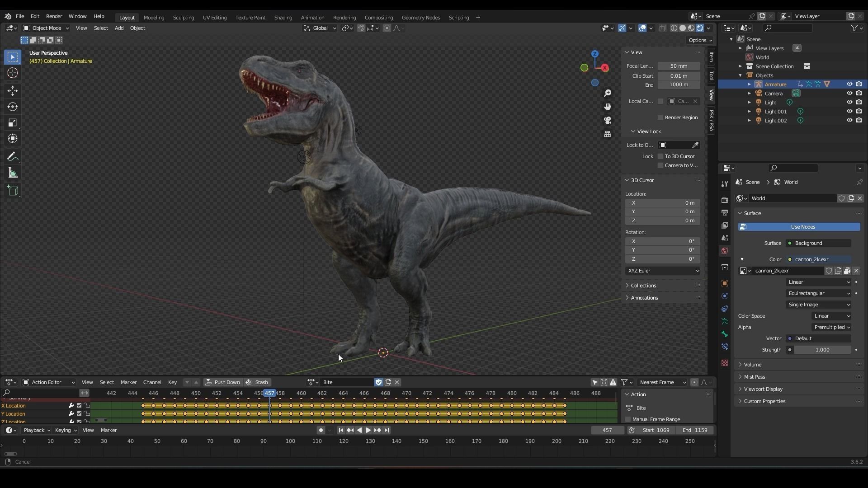This screenshot has width=868, height=488.
Task: Select the Cursor tool in toolbar
Action: point(13,73)
